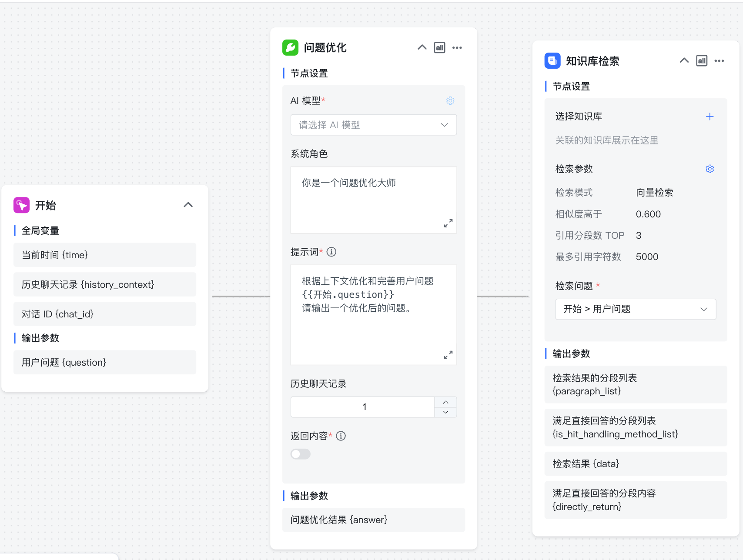Collapse the 开始 node with its chevron

point(188,204)
